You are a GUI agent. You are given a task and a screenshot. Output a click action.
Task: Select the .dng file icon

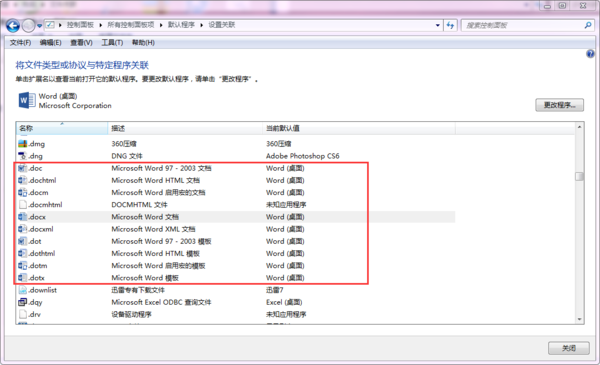[x=23, y=156]
